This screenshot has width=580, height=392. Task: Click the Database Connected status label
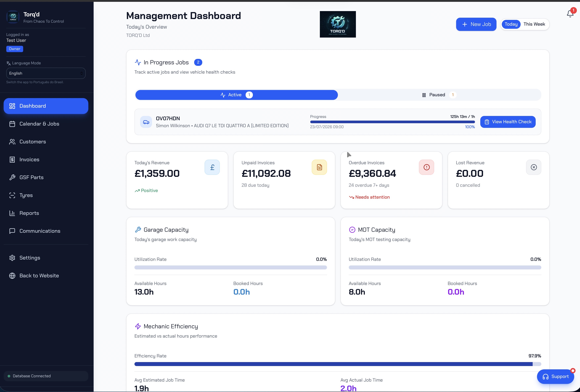click(x=32, y=376)
